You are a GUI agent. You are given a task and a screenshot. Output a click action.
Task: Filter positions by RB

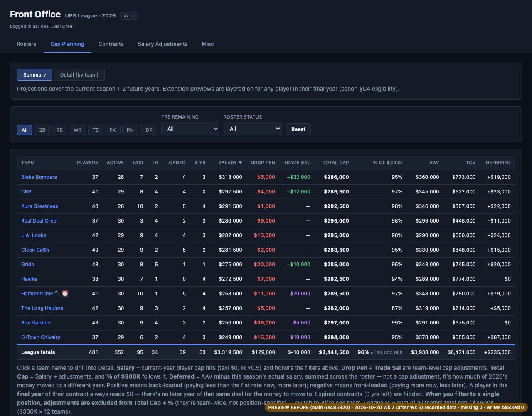click(x=59, y=130)
